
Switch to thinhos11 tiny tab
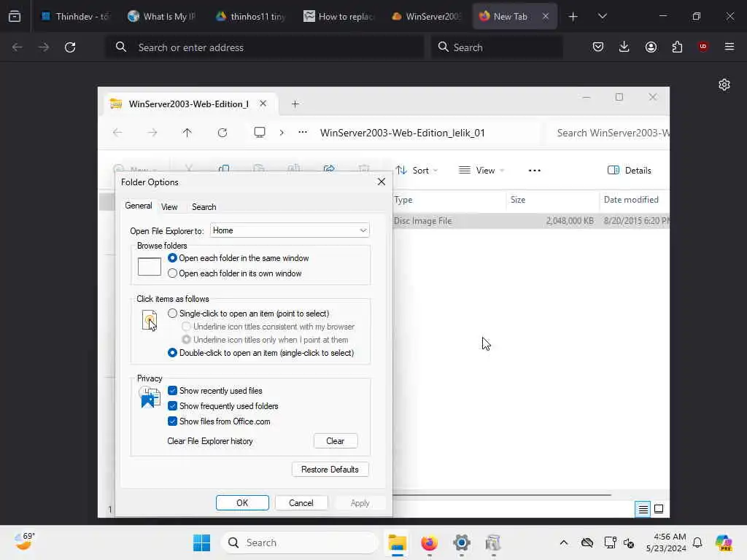[249, 16]
